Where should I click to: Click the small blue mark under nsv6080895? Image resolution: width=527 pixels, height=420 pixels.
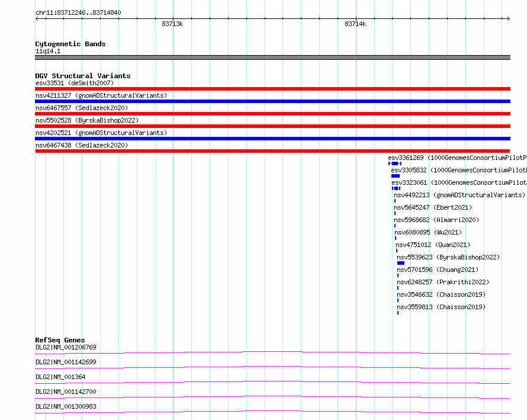(x=396, y=238)
